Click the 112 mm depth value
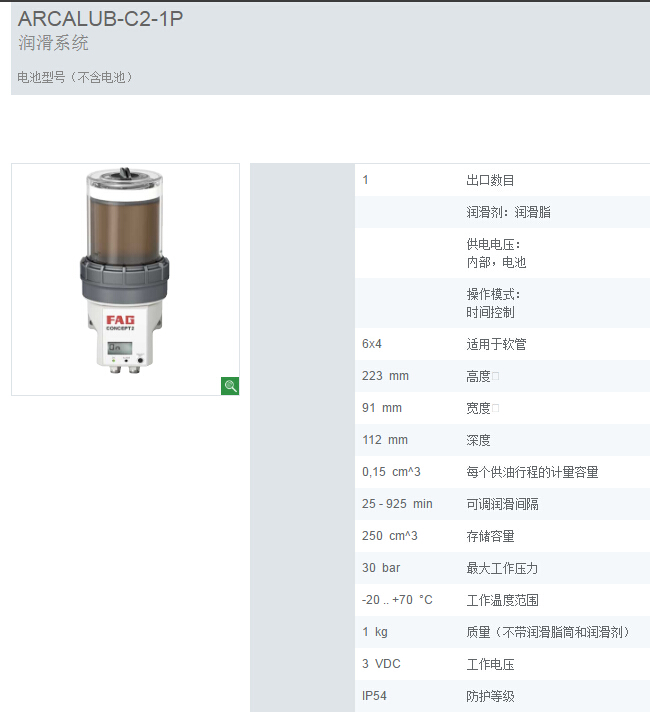Image resolution: width=650 pixels, height=712 pixels. (385, 440)
